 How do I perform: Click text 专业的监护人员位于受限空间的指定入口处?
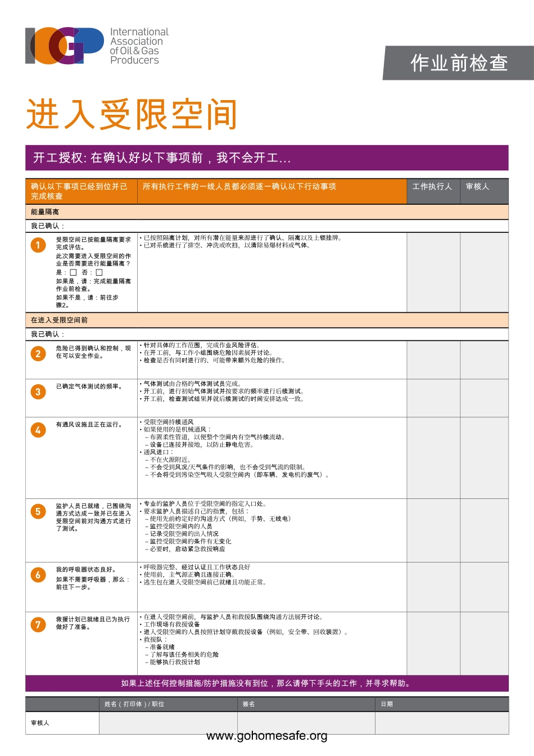click(x=205, y=504)
